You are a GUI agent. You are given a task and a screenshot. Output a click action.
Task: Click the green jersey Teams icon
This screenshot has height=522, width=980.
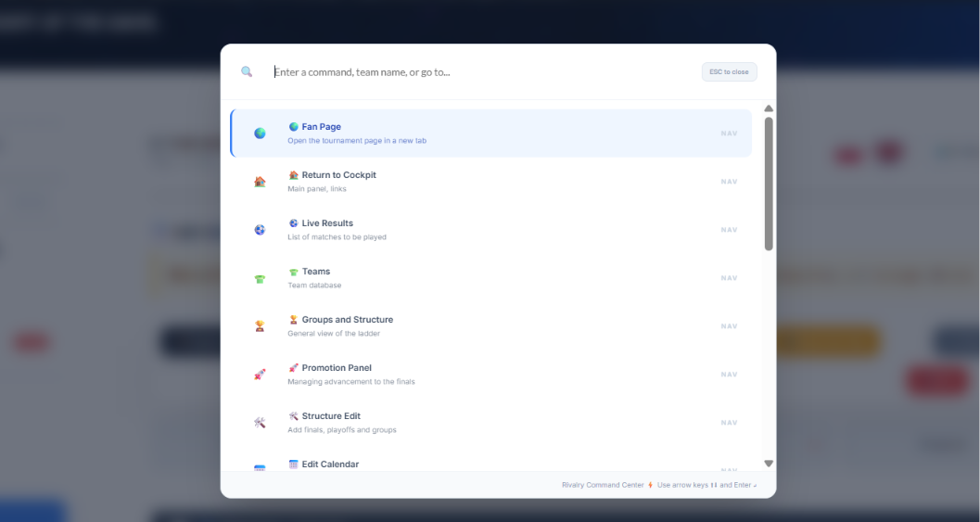[x=260, y=278]
